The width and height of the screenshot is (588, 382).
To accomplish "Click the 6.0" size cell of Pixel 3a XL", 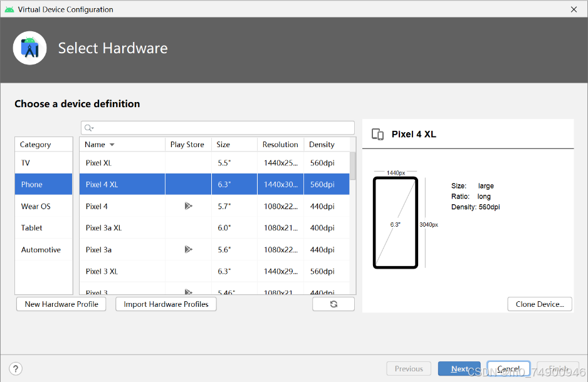I will pos(234,228).
